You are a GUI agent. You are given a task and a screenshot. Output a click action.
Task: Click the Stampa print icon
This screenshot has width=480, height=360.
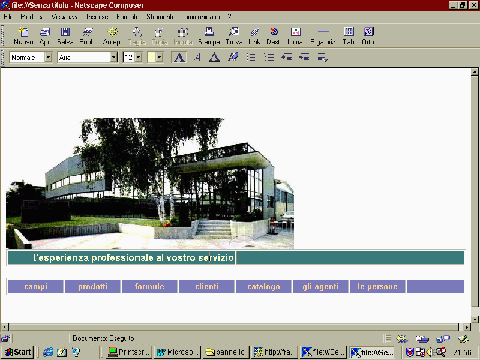pyautogui.click(x=209, y=36)
